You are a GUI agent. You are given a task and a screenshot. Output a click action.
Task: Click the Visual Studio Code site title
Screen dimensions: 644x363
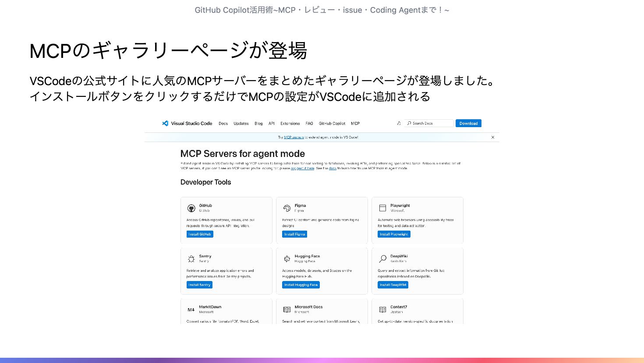click(x=191, y=123)
